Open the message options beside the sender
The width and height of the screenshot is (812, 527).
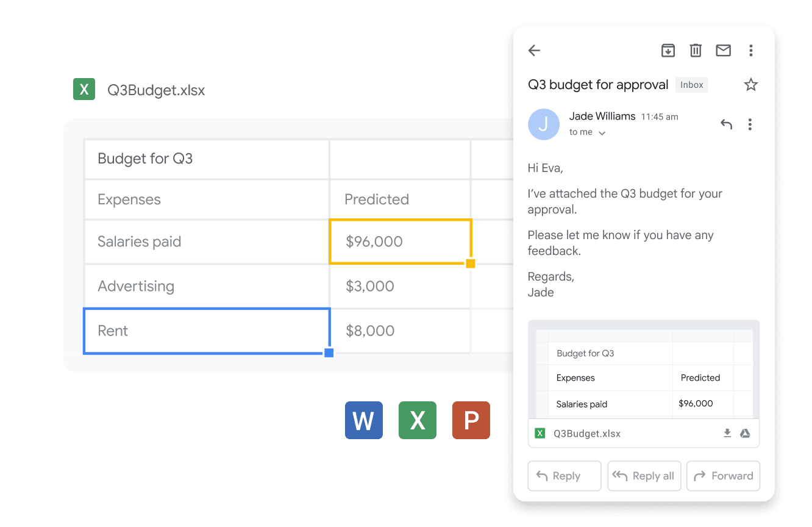pos(750,124)
